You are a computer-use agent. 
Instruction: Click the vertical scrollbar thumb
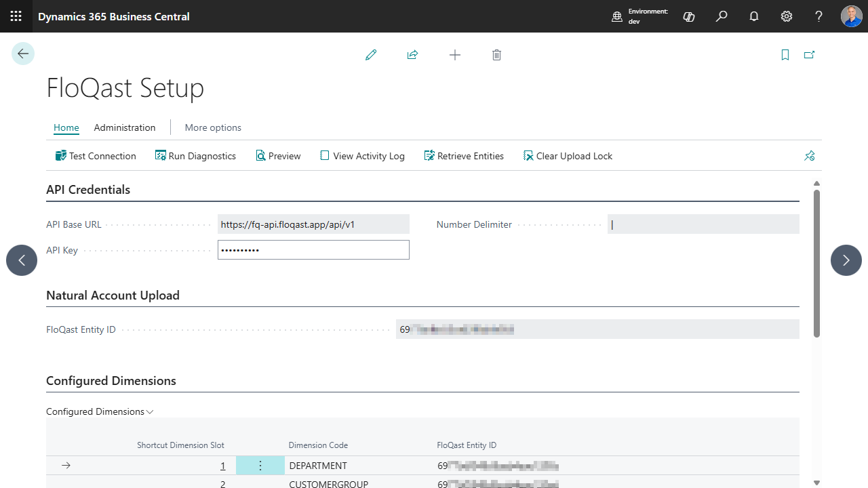816,264
